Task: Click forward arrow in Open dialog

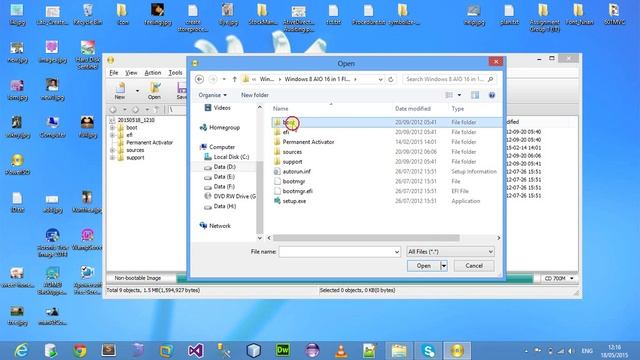Action: click(x=213, y=79)
